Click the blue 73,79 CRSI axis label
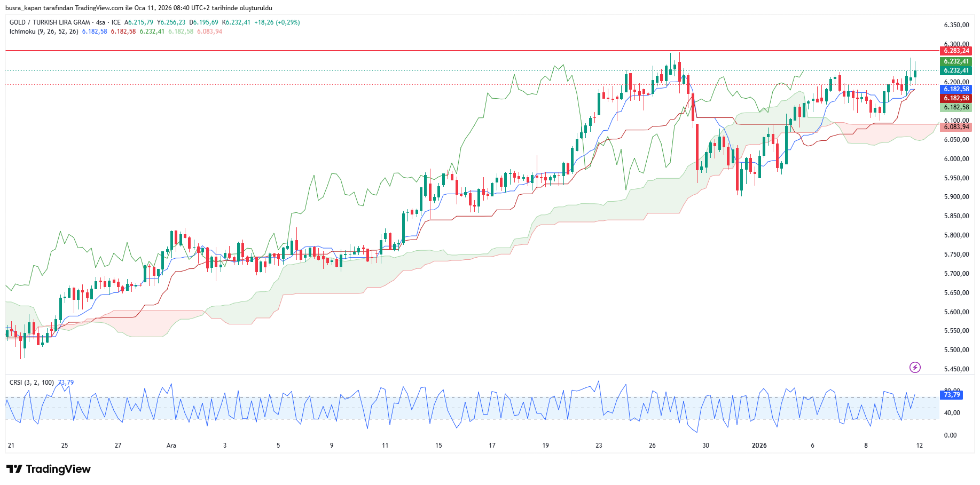Image resolution: width=980 pixels, height=485 pixels. tap(952, 395)
